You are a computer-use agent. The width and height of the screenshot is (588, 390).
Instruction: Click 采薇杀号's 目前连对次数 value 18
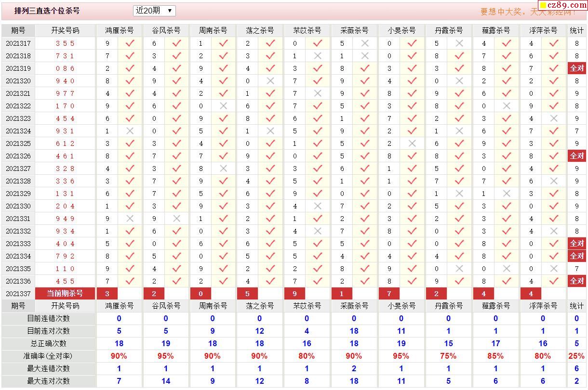tap(354, 331)
